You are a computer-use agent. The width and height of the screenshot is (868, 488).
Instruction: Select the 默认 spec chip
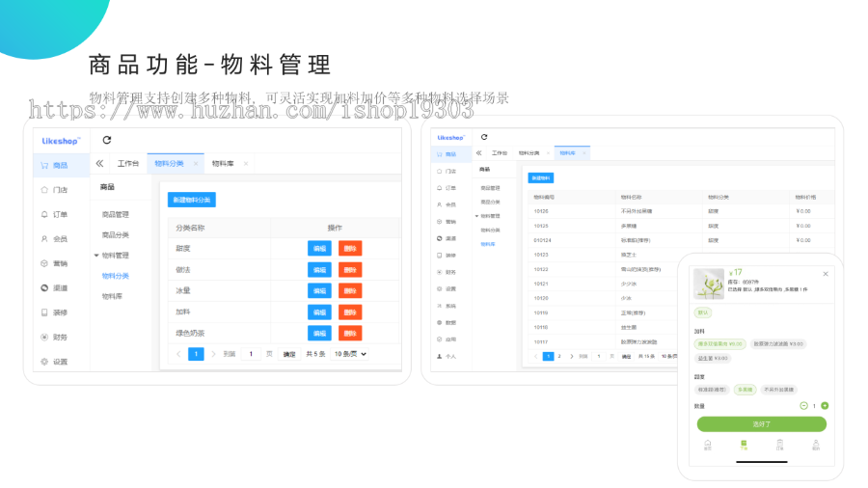coord(703,312)
